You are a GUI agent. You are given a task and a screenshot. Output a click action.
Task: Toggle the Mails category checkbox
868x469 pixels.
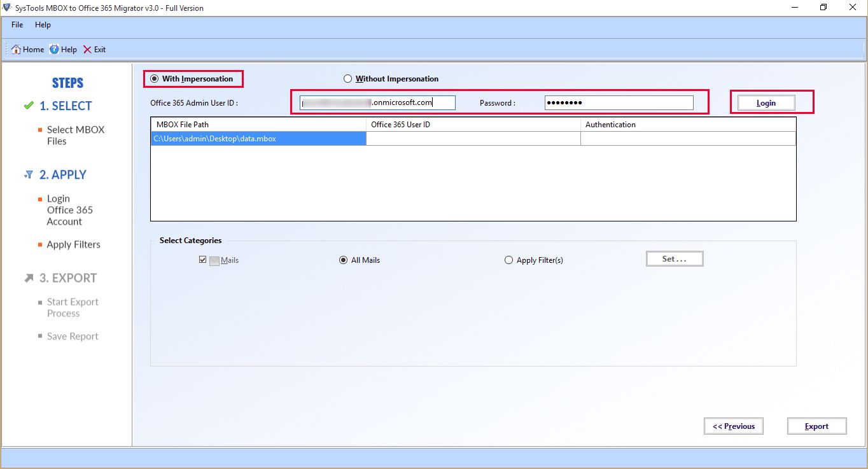203,260
